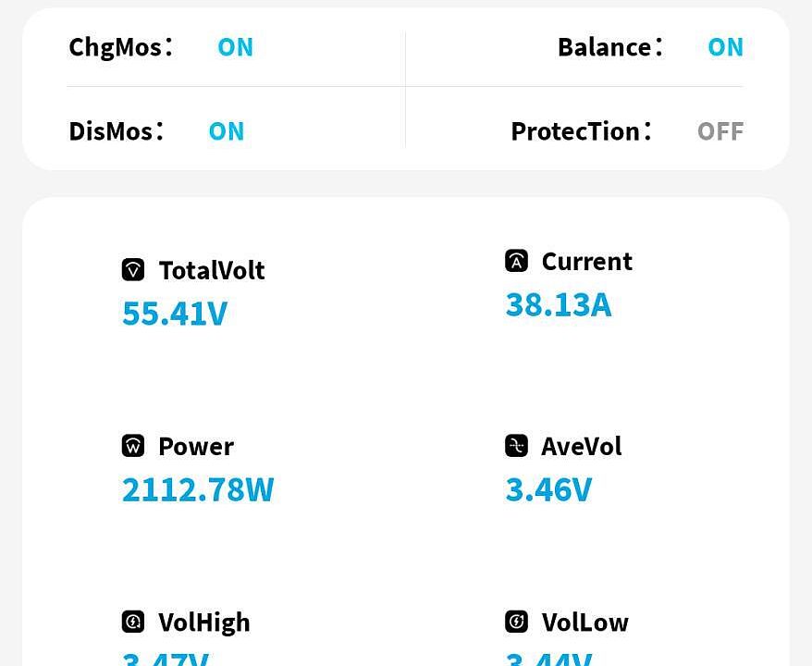Click the TotalVolt voltmeter icon
The width and height of the screenshot is (812, 666).
(x=133, y=270)
